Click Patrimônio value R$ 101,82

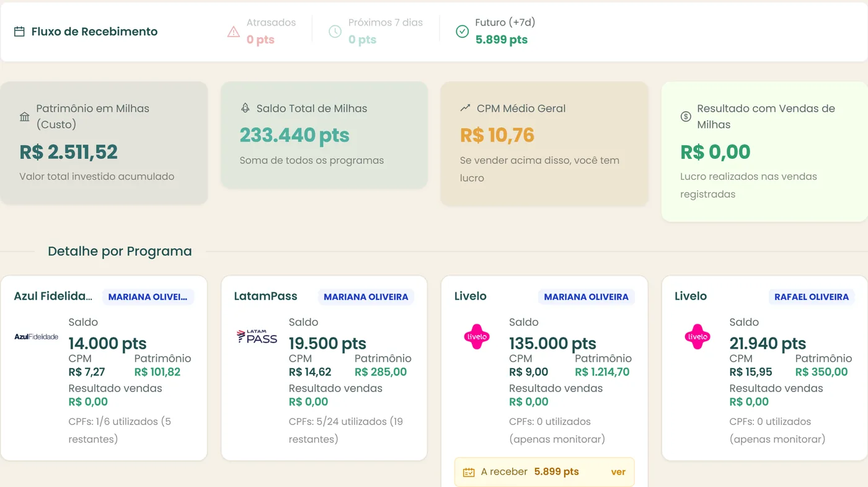coord(157,372)
